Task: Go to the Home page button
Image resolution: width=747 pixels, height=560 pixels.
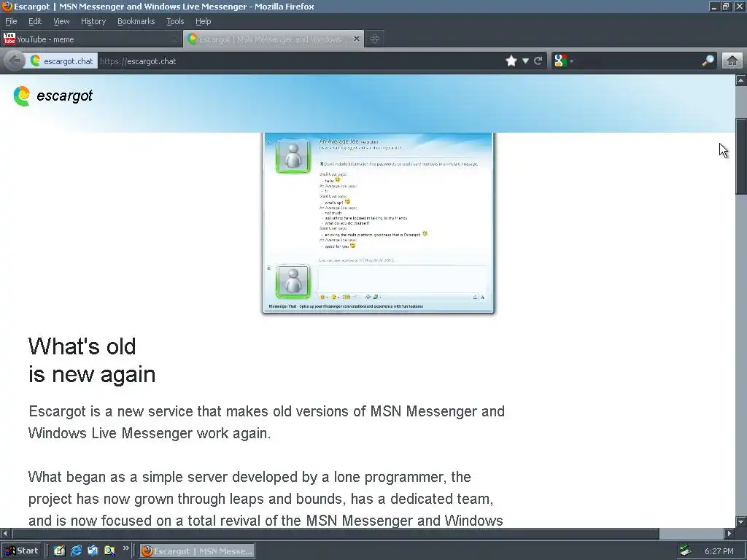Action: point(732,61)
